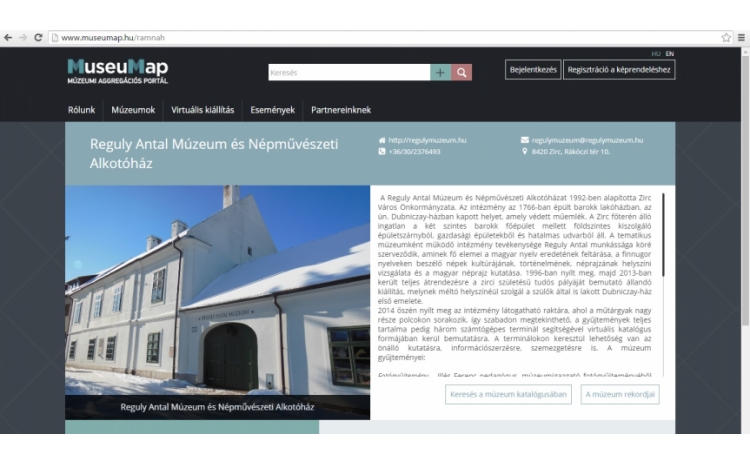This screenshot has height=465, width=750.
Task: Click the browser back arrow
Action: point(8,38)
